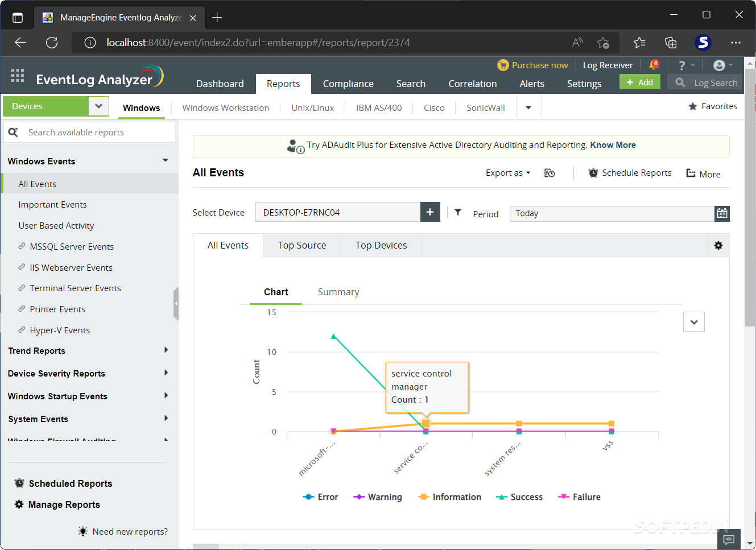The width and height of the screenshot is (756, 550).
Task: Click Schedule Reports
Action: 630,173
